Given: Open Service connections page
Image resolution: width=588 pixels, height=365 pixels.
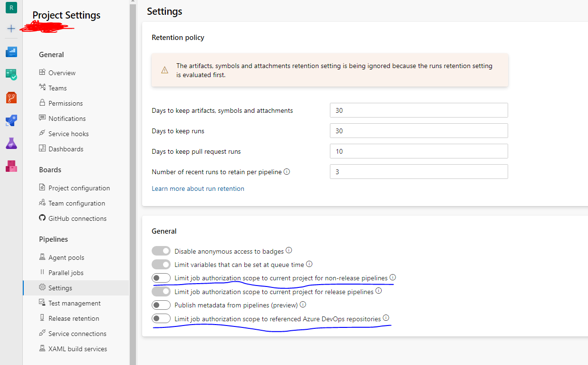Looking at the screenshot, I should click(x=77, y=334).
